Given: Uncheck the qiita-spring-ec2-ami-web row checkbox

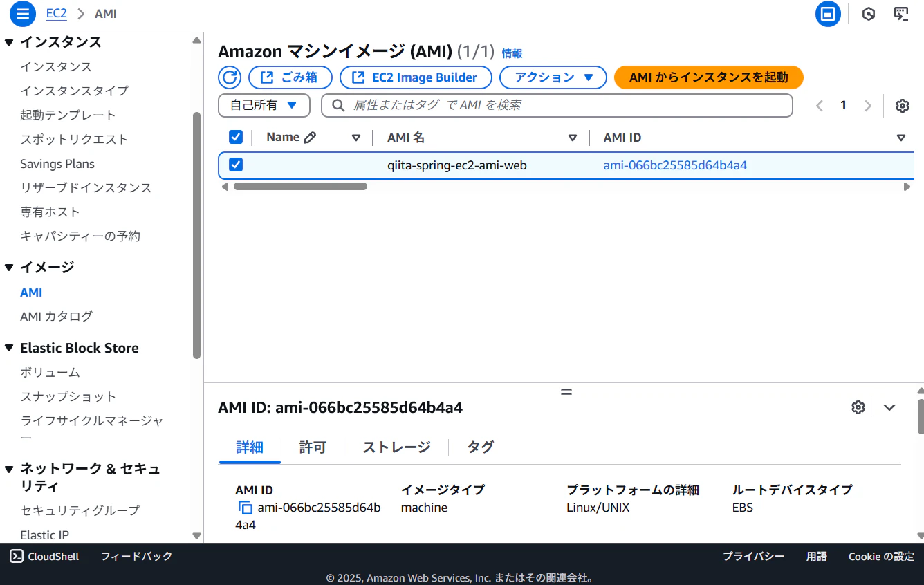Looking at the screenshot, I should (x=236, y=165).
